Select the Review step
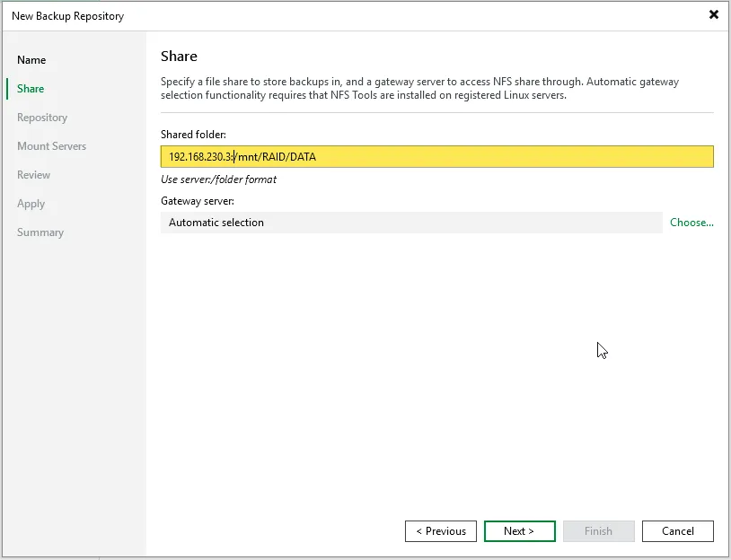Viewport: 731px width, 560px height. [x=33, y=175]
